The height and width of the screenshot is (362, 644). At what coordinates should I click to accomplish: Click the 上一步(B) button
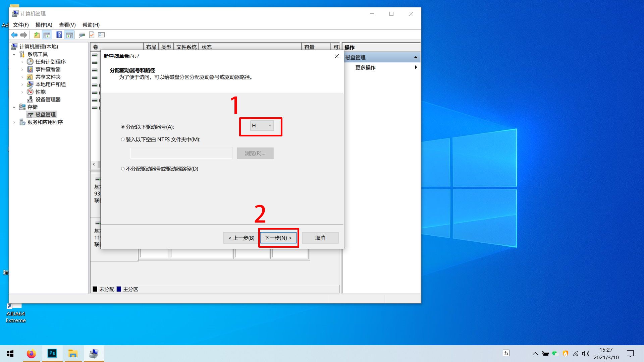[241, 238]
